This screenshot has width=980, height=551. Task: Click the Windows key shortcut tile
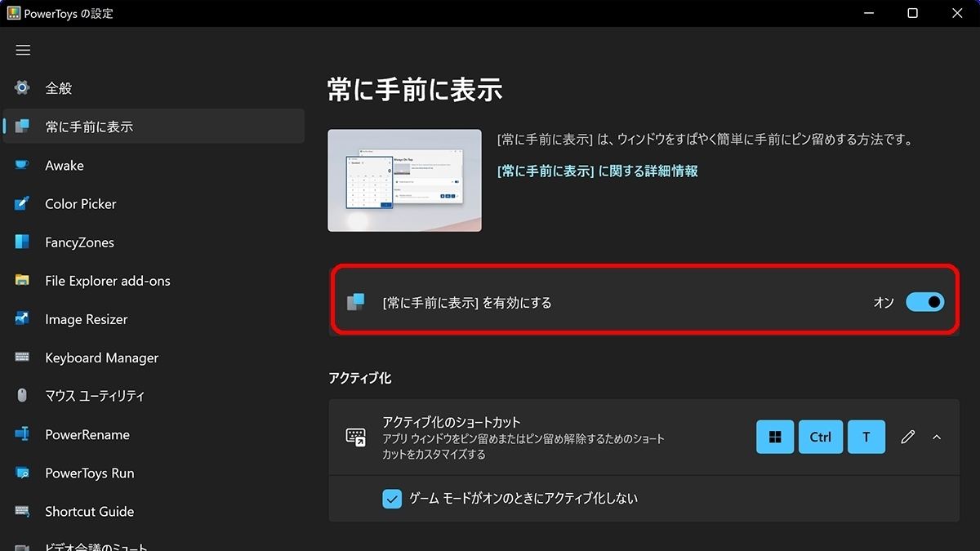point(775,437)
